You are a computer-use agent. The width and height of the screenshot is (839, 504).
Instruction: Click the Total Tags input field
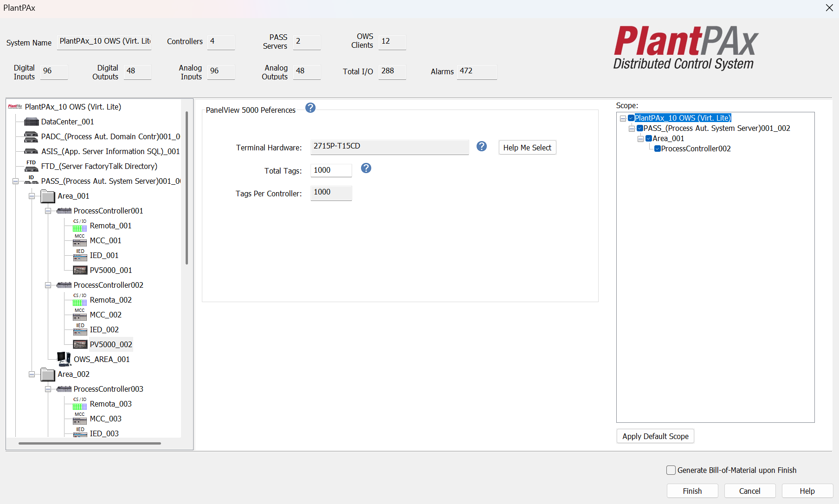[331, 170]
